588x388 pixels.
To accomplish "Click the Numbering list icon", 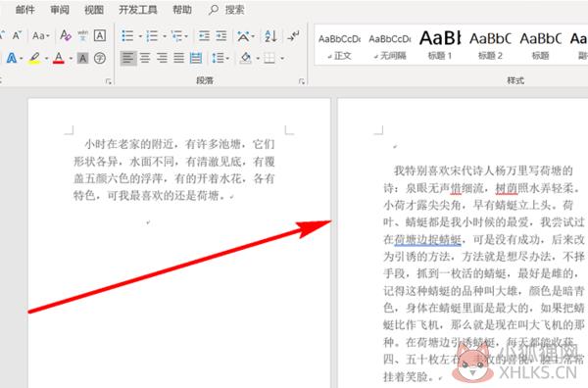I will click(152, 36).
